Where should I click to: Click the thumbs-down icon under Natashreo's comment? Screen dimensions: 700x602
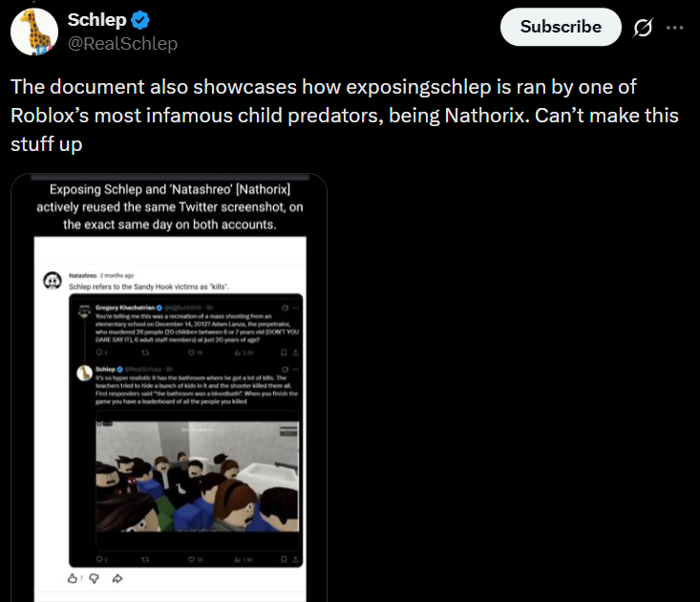pos(95,578)
